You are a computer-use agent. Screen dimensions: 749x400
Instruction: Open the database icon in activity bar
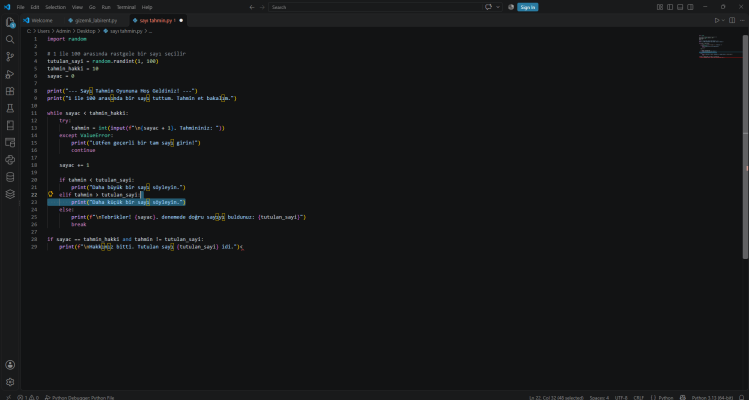pos(10,177)
